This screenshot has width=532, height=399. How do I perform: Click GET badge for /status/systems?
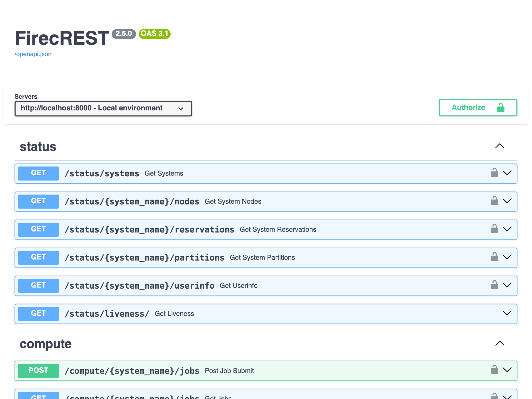point(38,173)
